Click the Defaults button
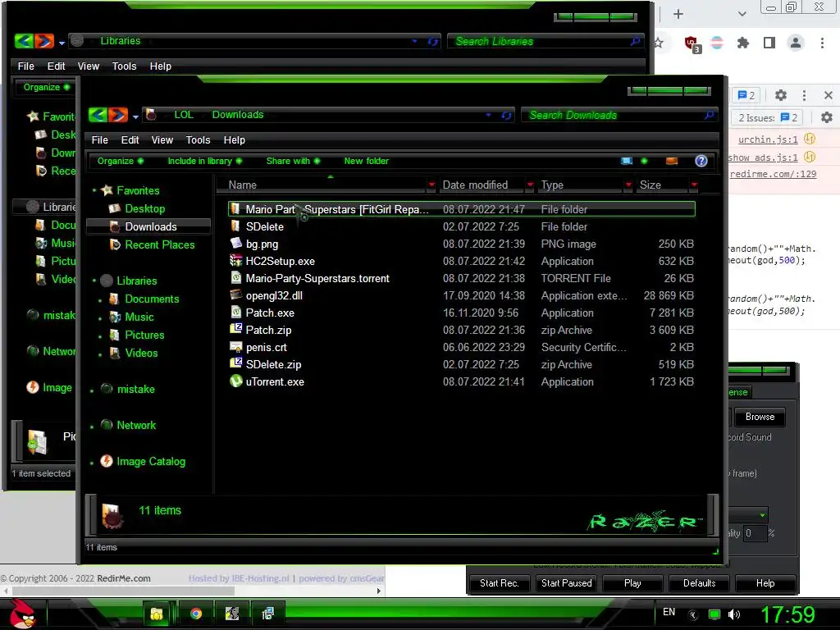The height and width of the screenshot is (630, 840). [x=699, y=583]
